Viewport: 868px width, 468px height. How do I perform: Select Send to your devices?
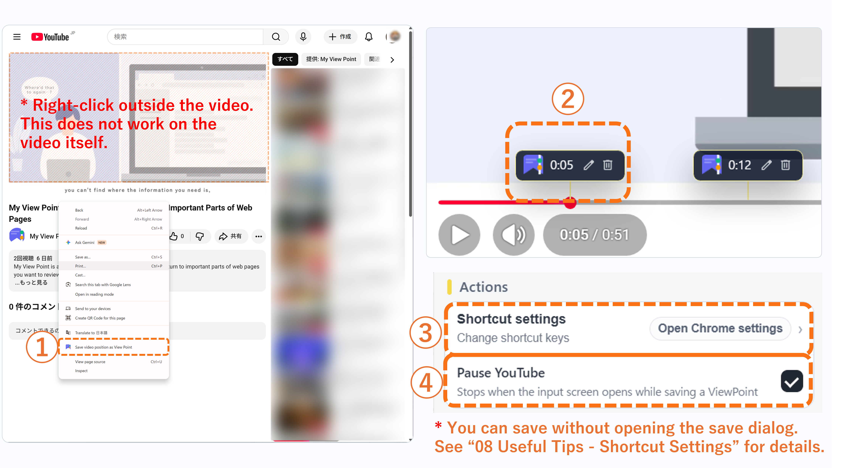pyautogui.click(x=114, y=308)
